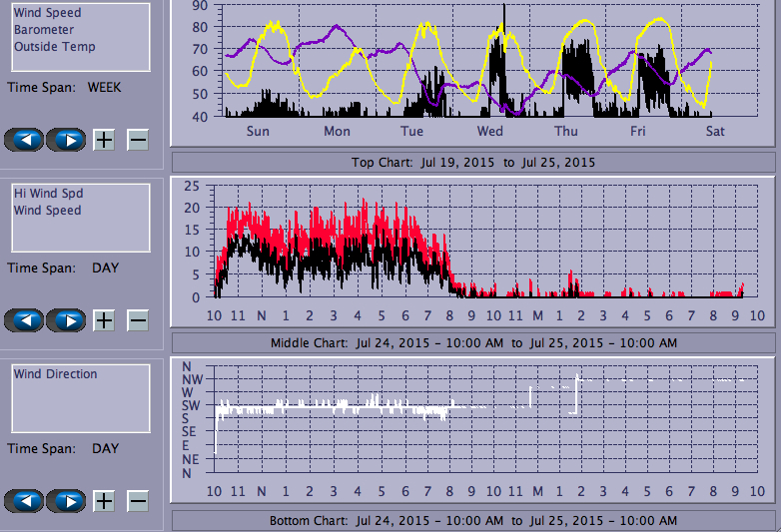Step the Wind Direction chart forward
The width and height of the screenshot is (781, 532).
click(x=67, y=501)
